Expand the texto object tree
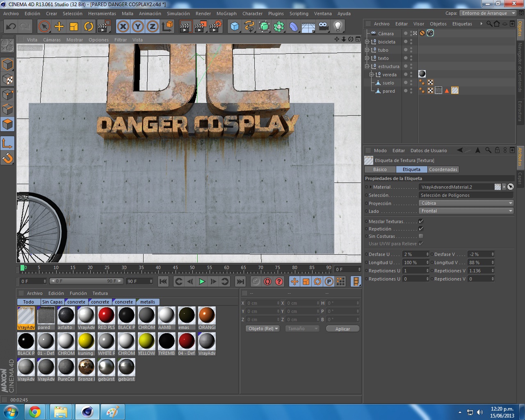This screenshot has width=525, height=420. 367,58
